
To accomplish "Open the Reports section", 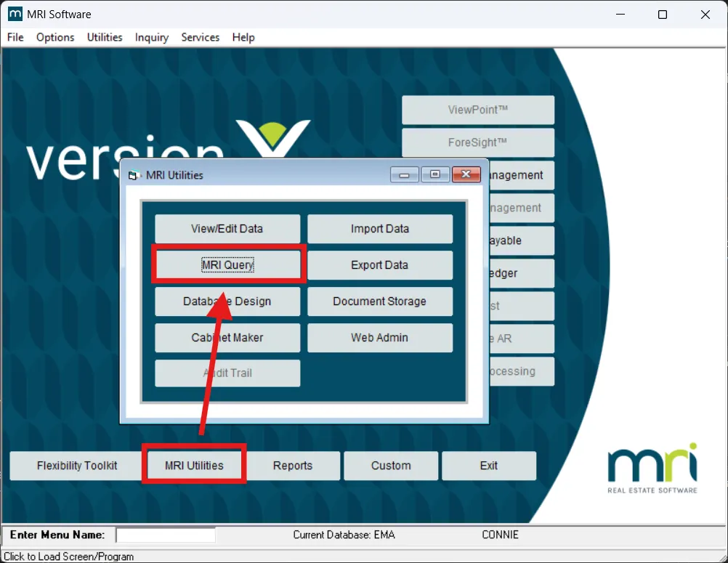I will click(x=293, y=466).
